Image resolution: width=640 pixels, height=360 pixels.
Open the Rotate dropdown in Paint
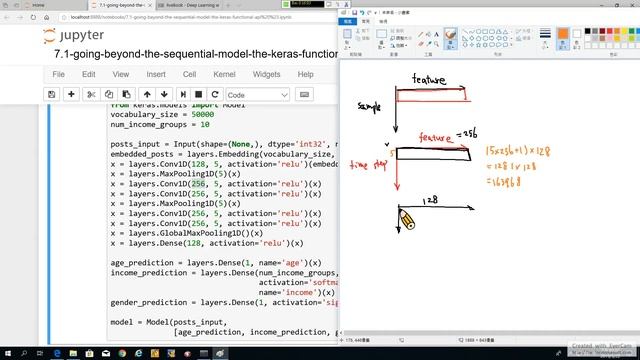pos(399,45)
